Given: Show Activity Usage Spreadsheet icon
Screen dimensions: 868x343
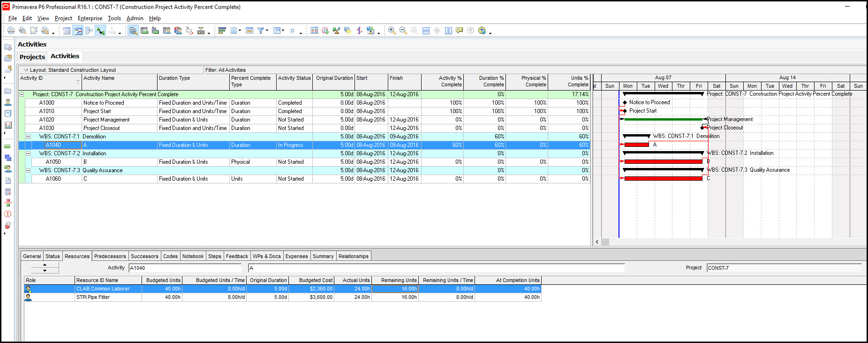Looking at the screenshot, I should coord(144,30).
